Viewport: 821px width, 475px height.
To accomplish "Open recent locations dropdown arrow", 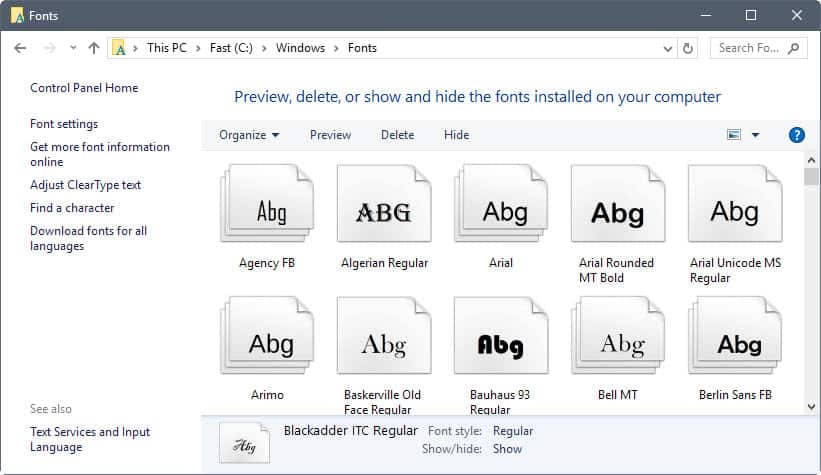I will 73,48.
